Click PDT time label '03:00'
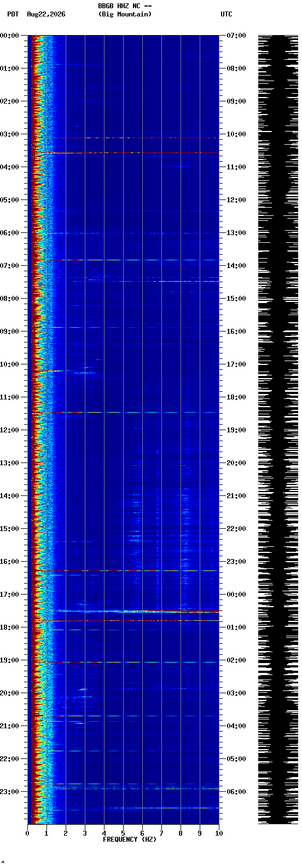Screen dimensions: 302x868 click(x=9, y=134)
